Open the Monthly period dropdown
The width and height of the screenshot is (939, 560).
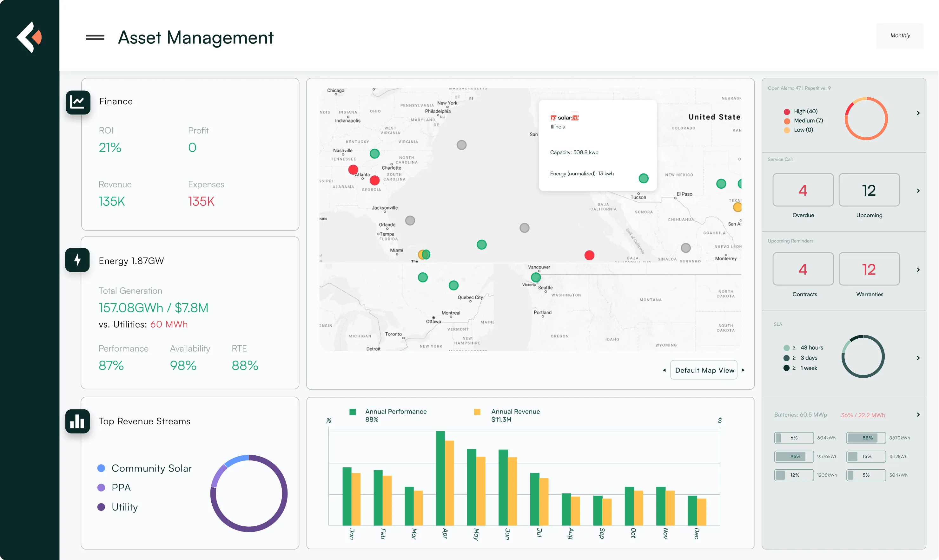point(900,36)
